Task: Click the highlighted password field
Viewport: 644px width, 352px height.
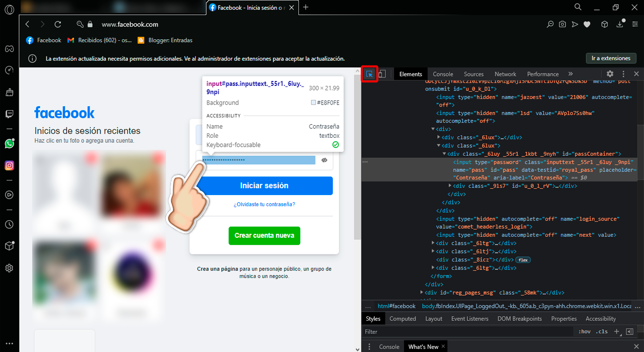Action: pos(259,160)
